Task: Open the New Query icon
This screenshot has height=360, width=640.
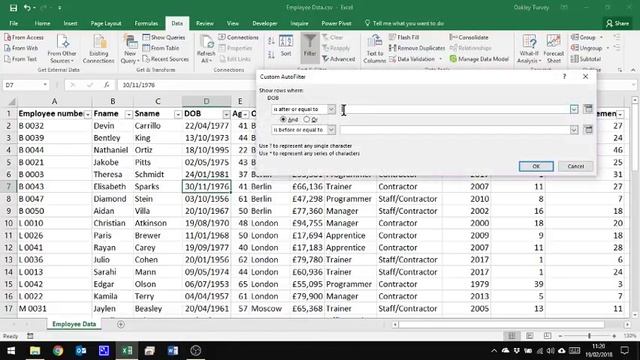Action: coord(130,42)
